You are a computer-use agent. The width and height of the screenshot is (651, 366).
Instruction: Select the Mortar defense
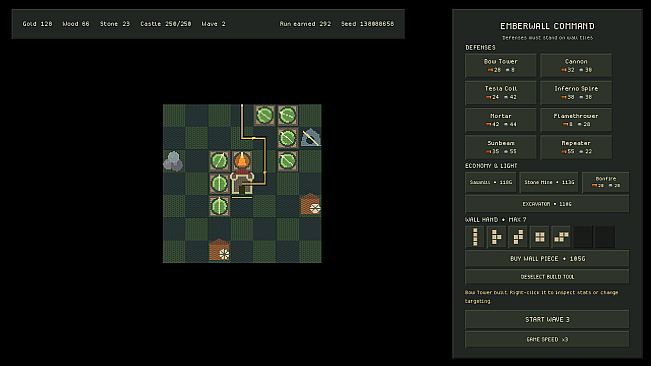tap(500, 120)
